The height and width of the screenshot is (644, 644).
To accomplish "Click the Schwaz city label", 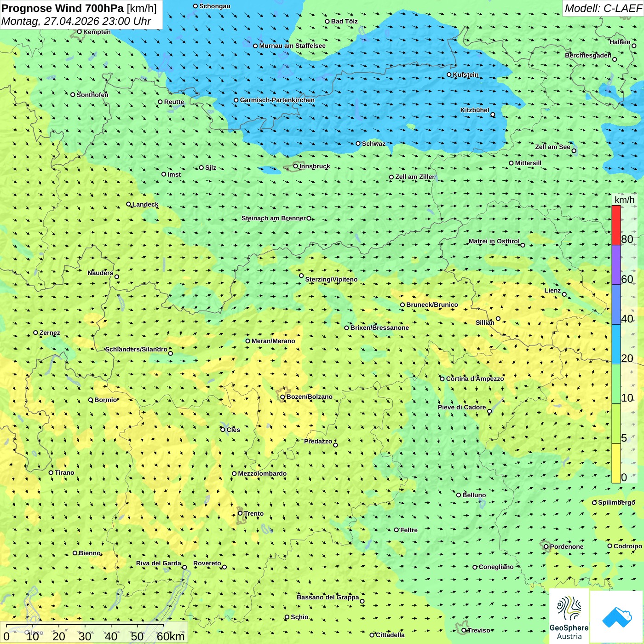I will [374, 144].
